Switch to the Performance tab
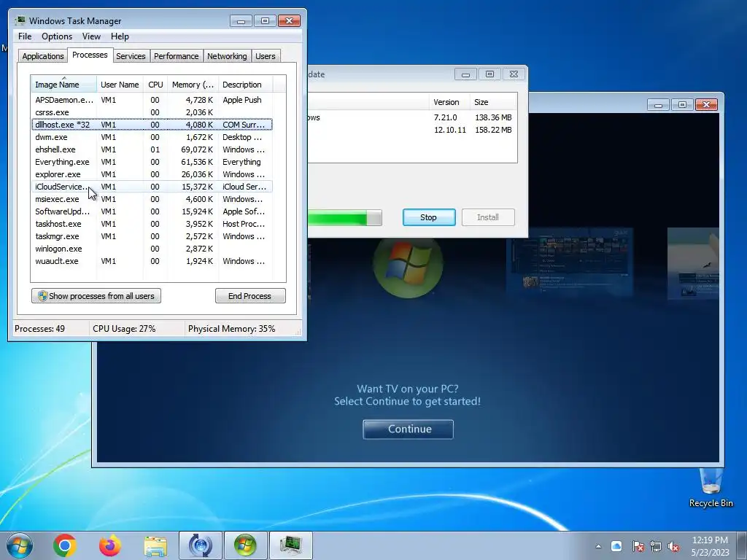The height and width of the screenshot is (560, 747). pyautogui.click(x=177, y=56)
